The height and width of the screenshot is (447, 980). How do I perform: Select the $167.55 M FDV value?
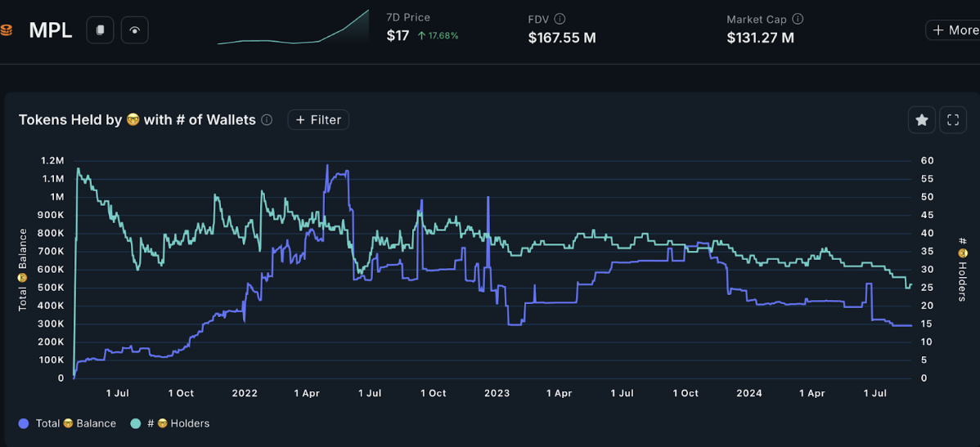[x=561, y=38]
